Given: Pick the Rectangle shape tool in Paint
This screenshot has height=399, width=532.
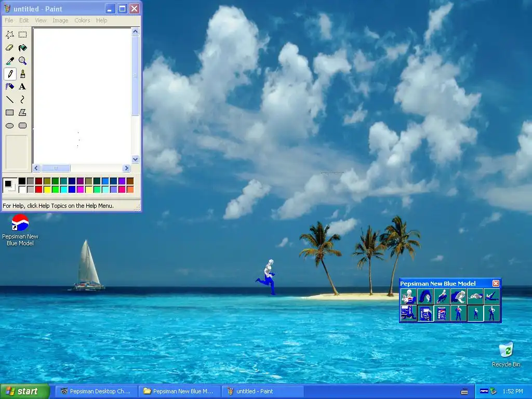Looking at the screenshot, I should (10, 112).
